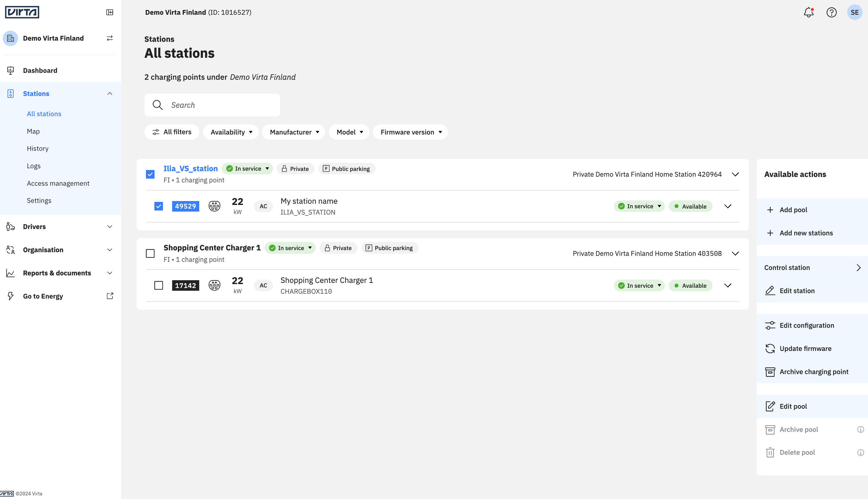Viewport: 868px width, 499px height.
Task: Click the Edit configuration sliders icon
Action: click(x=770, y=325)
